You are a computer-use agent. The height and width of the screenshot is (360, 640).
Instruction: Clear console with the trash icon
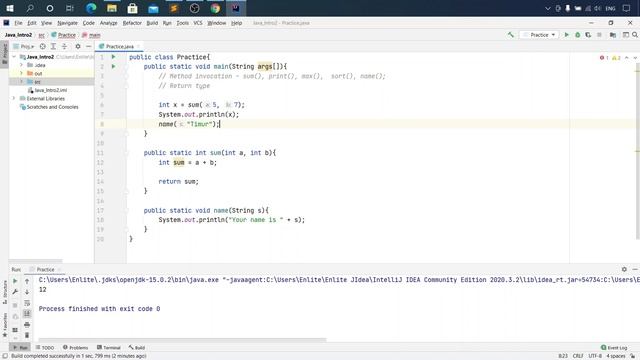[27, 336]
